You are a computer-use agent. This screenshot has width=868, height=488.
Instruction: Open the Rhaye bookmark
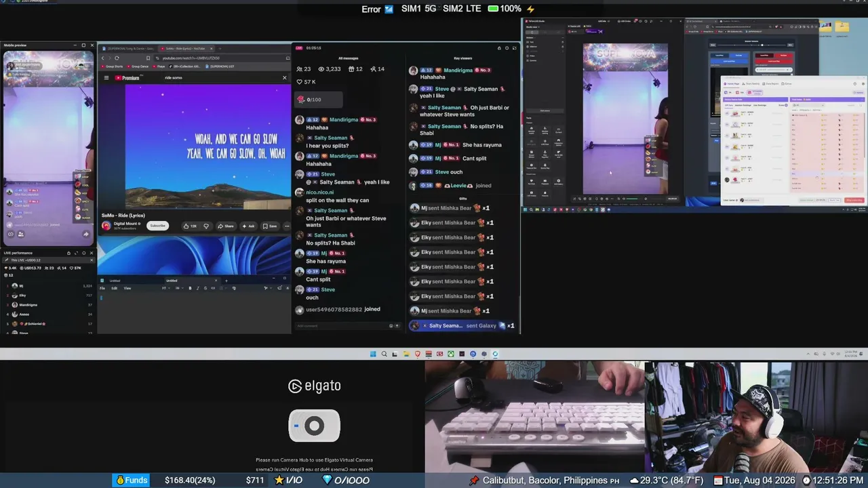pyautogui.click(x=159, y=66)
